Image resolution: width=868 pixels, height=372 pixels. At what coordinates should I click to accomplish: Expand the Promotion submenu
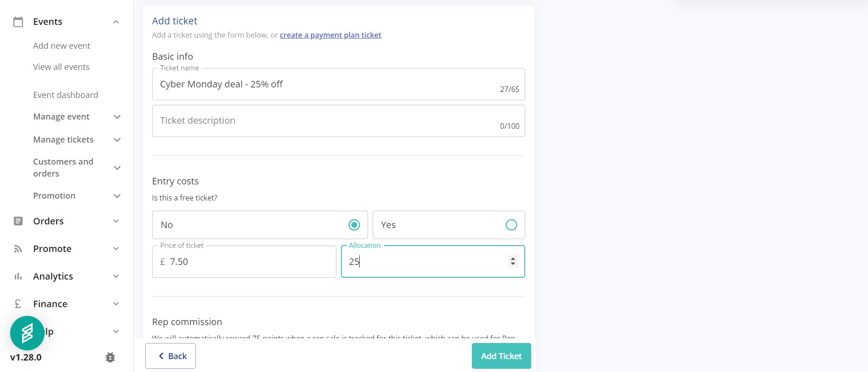coord(117,196)
